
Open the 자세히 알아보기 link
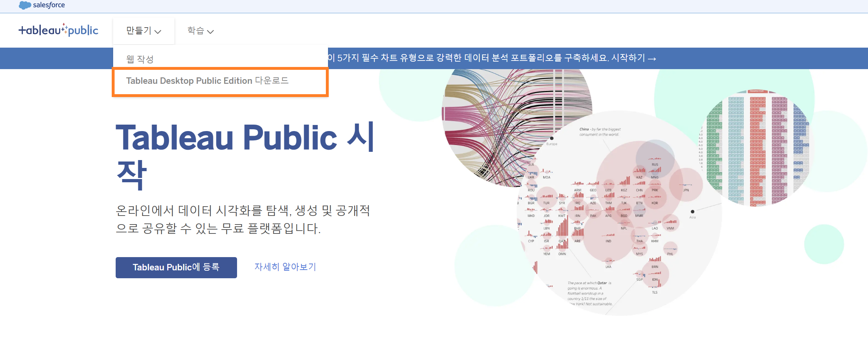pos(285,267)
